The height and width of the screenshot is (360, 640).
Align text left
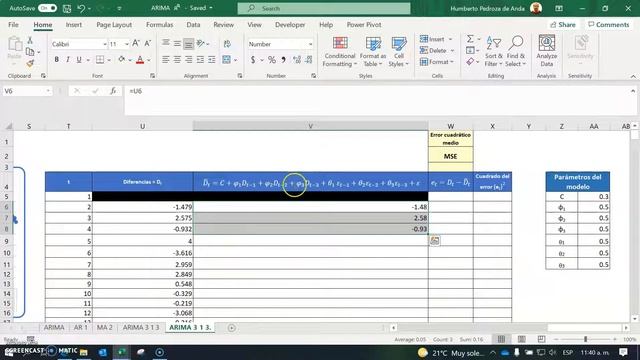[x=165, y=60]
